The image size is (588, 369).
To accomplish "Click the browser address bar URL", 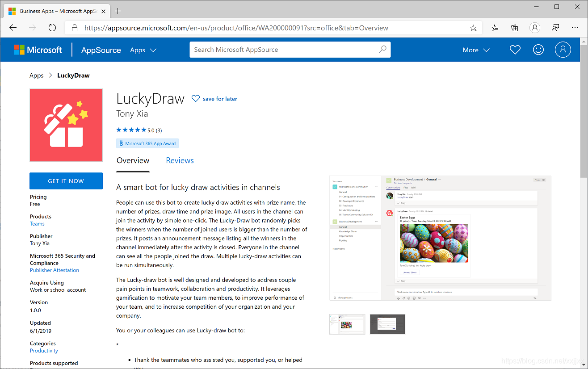I will pos(236,28).
